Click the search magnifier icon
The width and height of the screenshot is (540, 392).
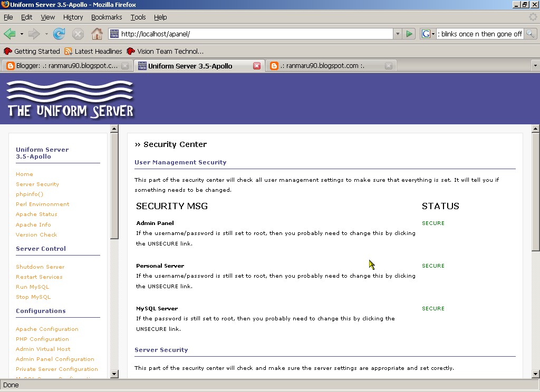pyautogui.click(x=531, y=34)
